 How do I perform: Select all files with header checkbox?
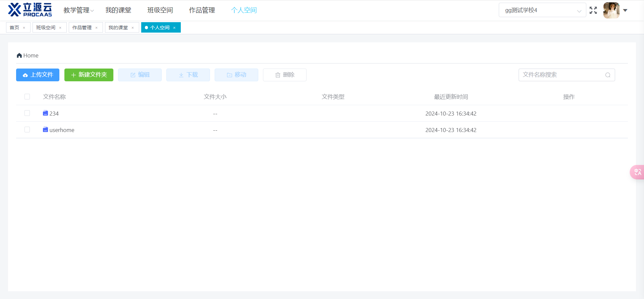pos(27,97)
